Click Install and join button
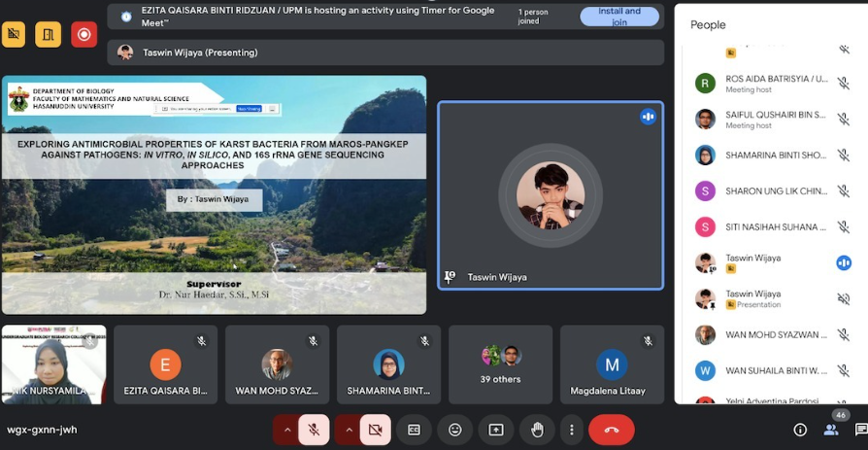Image resolution: width=868 pixels, height=450 pixels. (x=618, y=17)
